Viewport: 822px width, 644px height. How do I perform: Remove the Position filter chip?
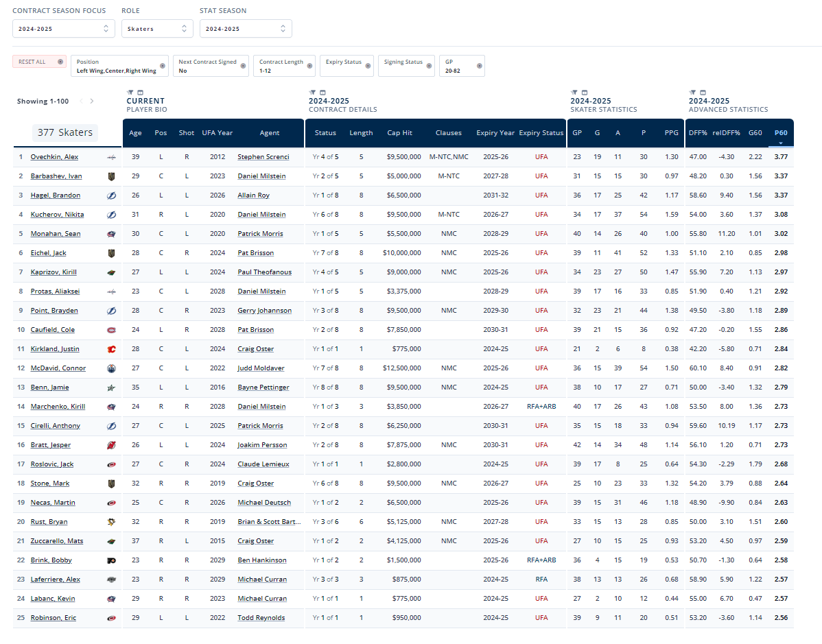point(162,66)
